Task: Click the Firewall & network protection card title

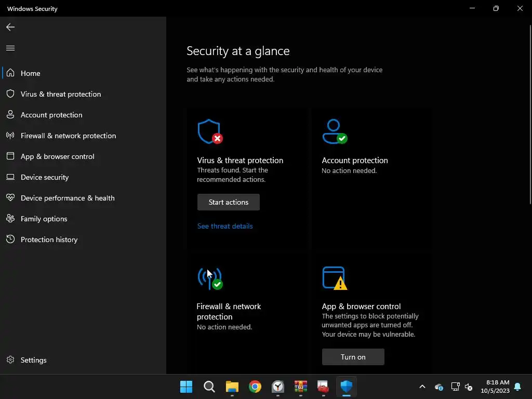Action: click(x=229, y=312)
